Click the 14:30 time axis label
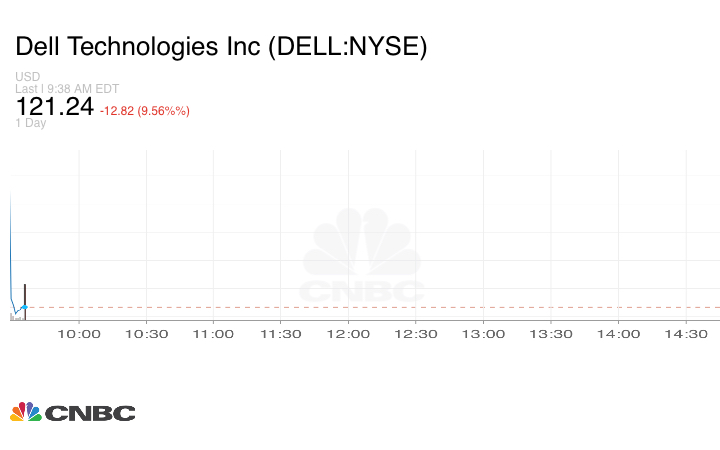 click(685, 334)
